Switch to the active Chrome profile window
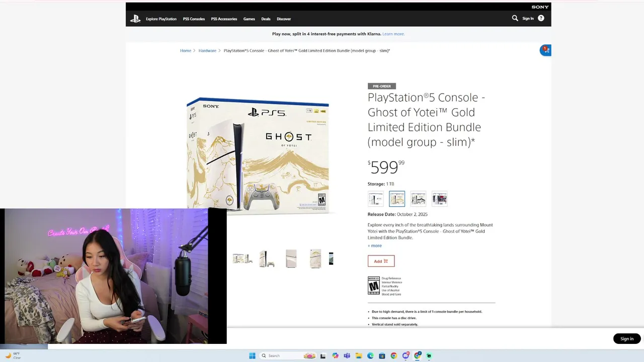644x362 pixels. point(417,355)
